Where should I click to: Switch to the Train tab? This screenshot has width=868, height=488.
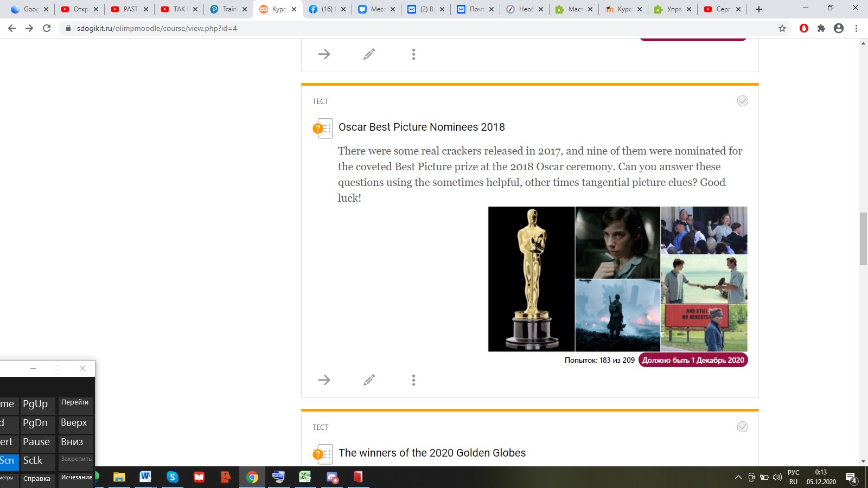[x=228, y=9]
